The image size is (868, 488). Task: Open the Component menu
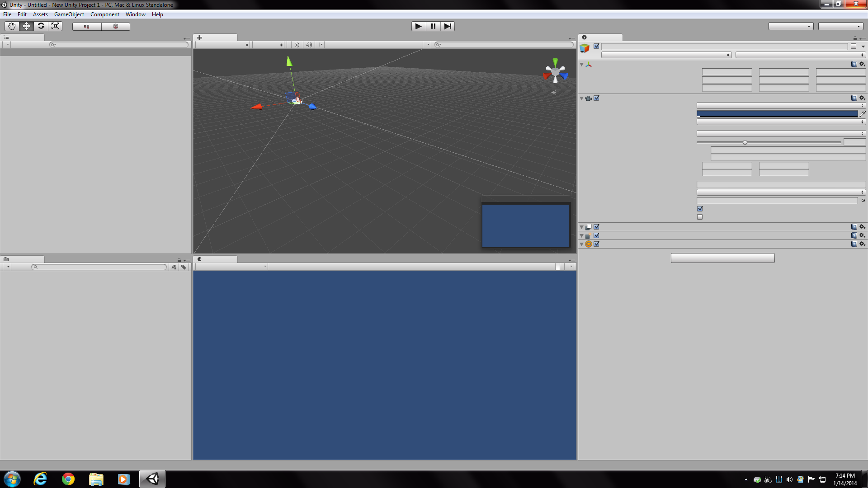tap(104, 14)
